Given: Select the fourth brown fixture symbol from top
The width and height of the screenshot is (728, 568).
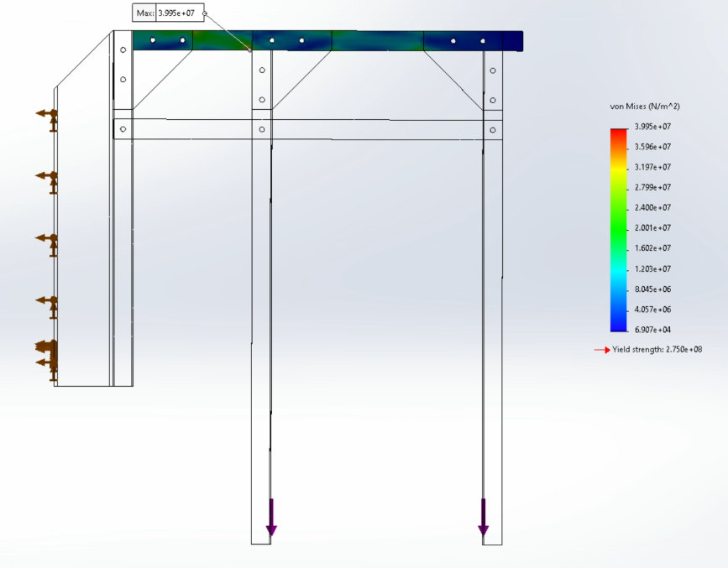Looking at the screenshot, I should (x=47, y=307).
